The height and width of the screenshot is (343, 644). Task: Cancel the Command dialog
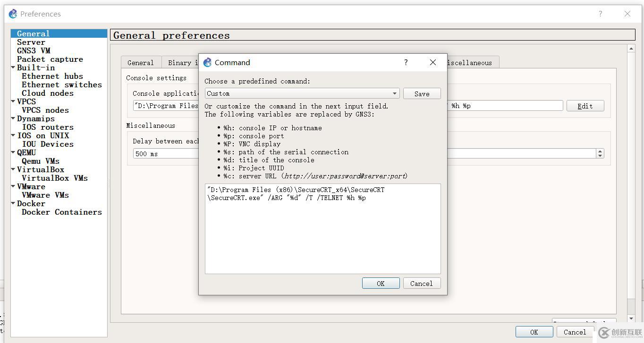point(421,283)
